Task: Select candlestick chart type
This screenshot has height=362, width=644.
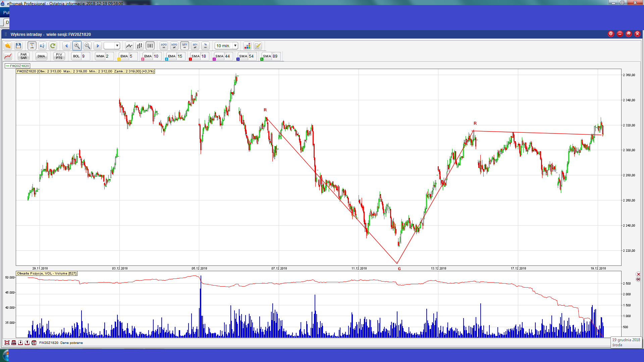Action: (150, 46)
